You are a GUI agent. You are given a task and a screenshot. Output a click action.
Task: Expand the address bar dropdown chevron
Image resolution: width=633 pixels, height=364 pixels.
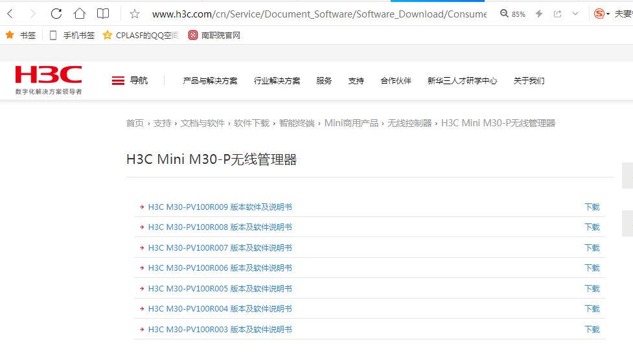tap(575, 14)
